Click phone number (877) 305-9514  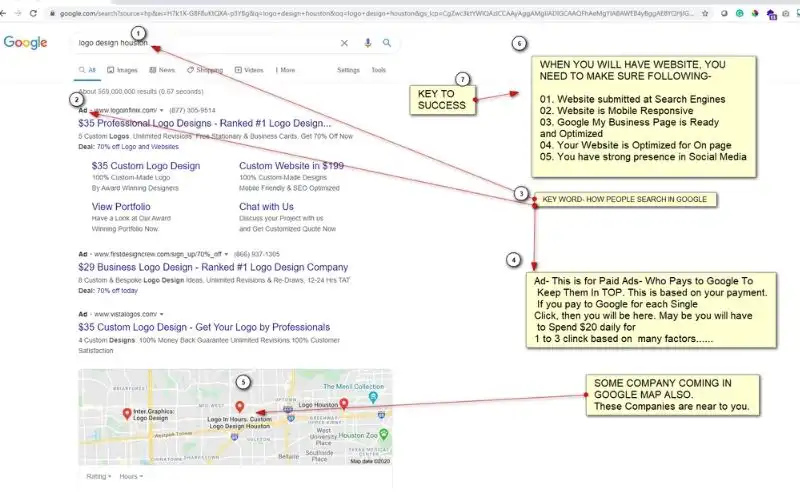192,111
